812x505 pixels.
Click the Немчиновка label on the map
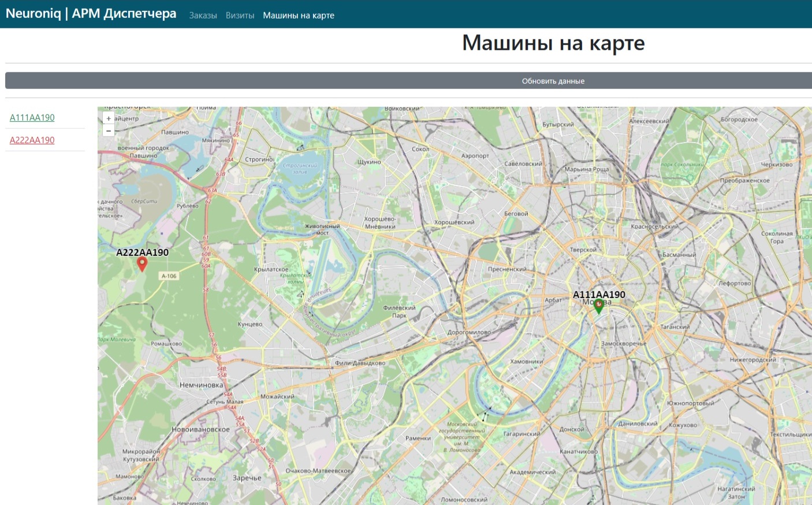201,385
